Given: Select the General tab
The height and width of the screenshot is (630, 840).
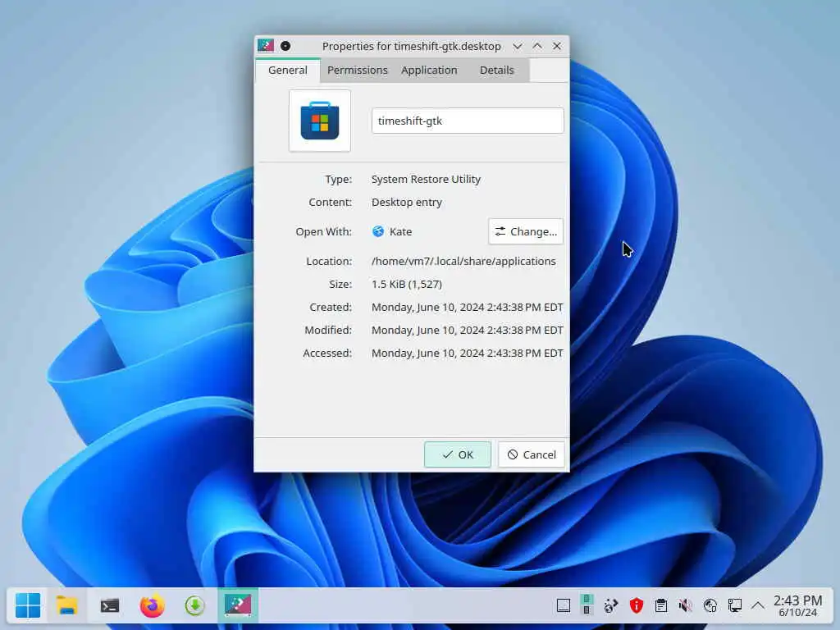Looking at the screenshot, I should point(288,71).
